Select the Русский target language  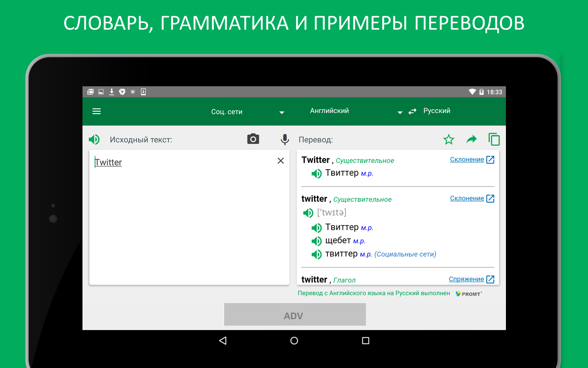[x=437, y=111]
